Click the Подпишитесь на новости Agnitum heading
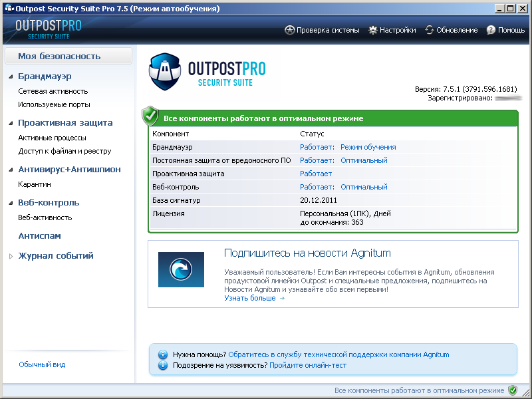This screenshot has width=532, height=399. point(307,253)
